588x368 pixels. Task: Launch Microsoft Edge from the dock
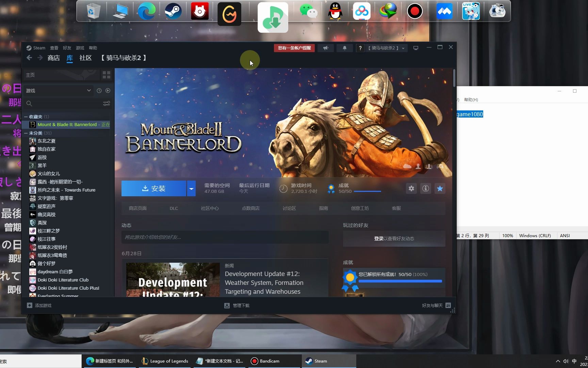point(146,11)
